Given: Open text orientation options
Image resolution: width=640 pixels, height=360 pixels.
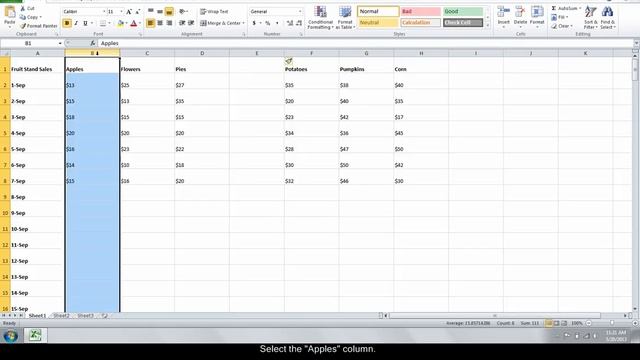Looking at the screenshot, I should pyautogui.click(x=183, y=12).
